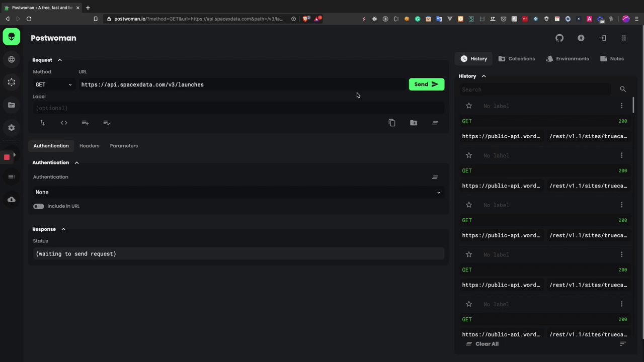Click the red square stop icon in sidebar

[x=7, y=157]
